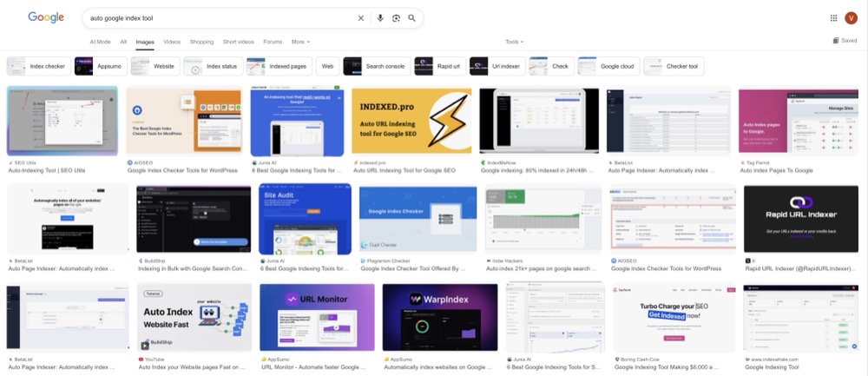Filter by the 'Url indexer' chip
This screenshot has height=376, width=868.
pyautogui.click(x=497, y=67)
